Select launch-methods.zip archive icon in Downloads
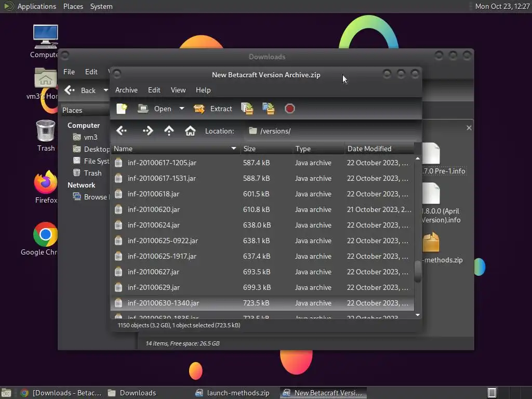The image size is (532, 399). pos(431,242)
